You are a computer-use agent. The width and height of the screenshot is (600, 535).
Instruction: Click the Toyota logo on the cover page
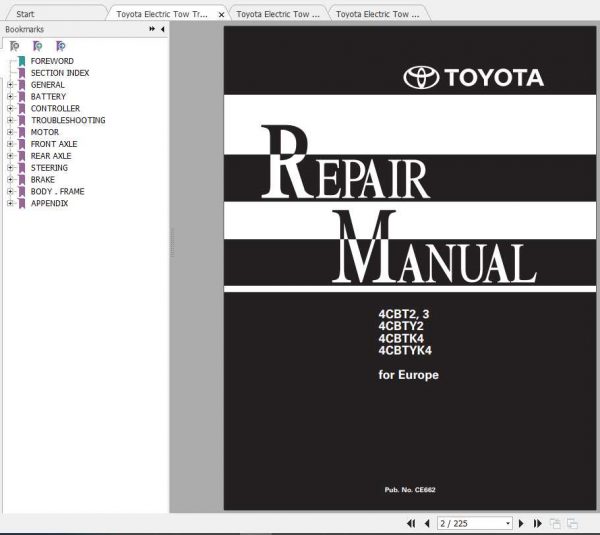473,77
